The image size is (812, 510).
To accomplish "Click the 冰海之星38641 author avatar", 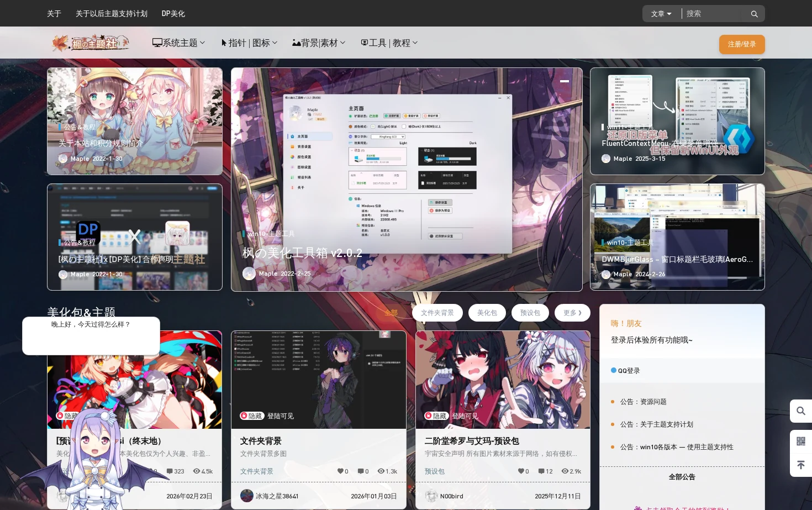I will 247,496.
